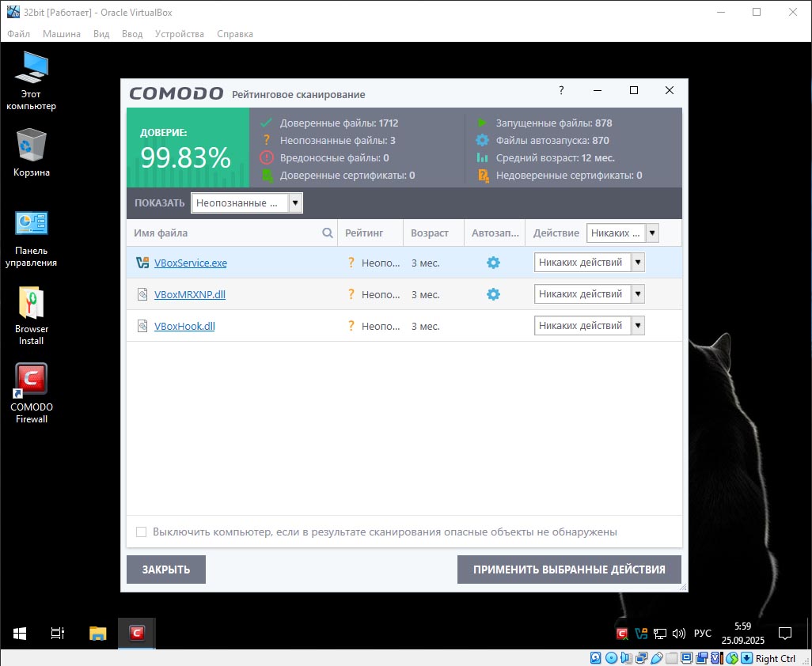
Task: Toggle shutdown computer after scan checkbox
Action: [x=141, y=532]
